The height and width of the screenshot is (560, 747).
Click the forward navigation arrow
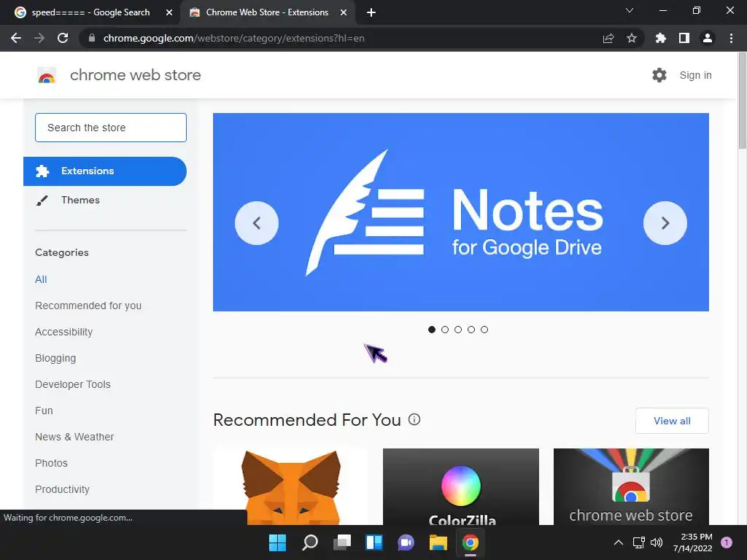39,38
